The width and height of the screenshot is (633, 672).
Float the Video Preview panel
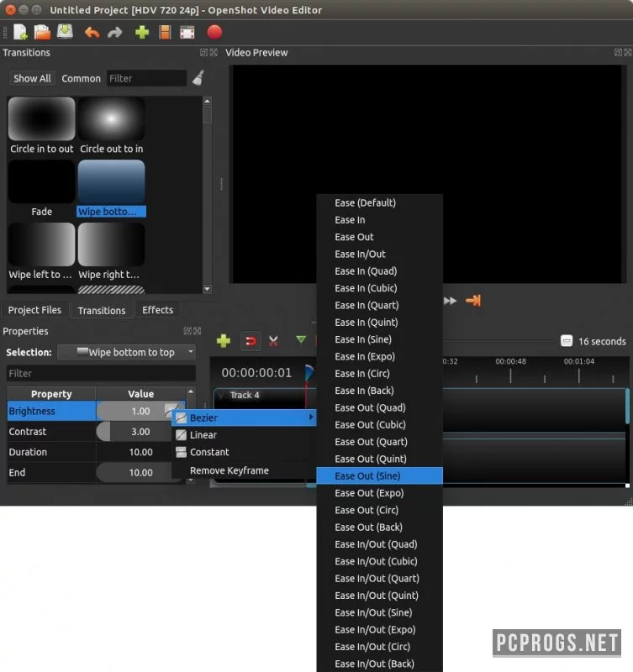pyautogui.click(x=618, y=52)
